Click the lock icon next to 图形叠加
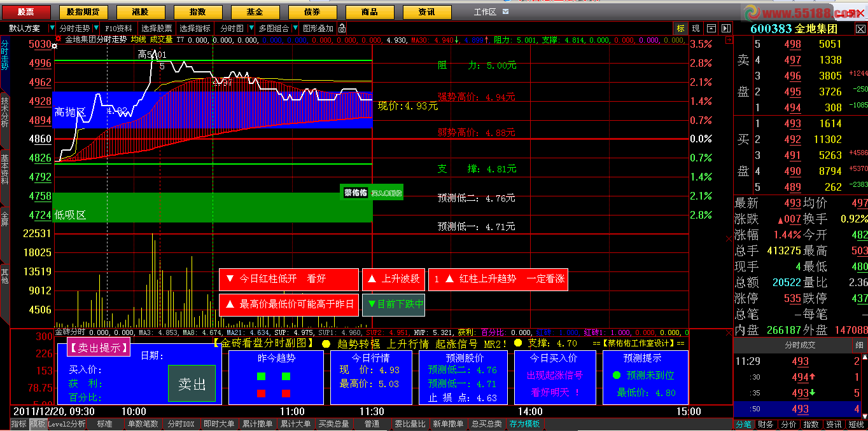The width and height of the screenshot is (868, 431). coord(342,29)
